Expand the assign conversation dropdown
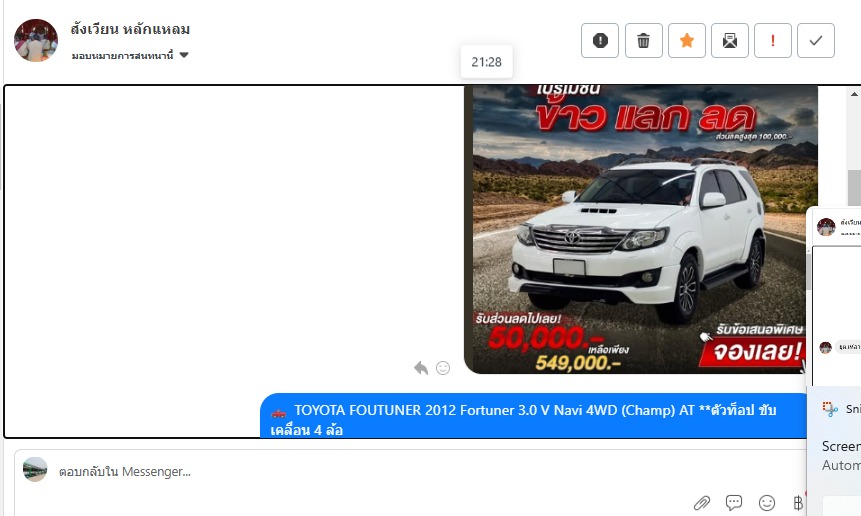 point(130,55)
